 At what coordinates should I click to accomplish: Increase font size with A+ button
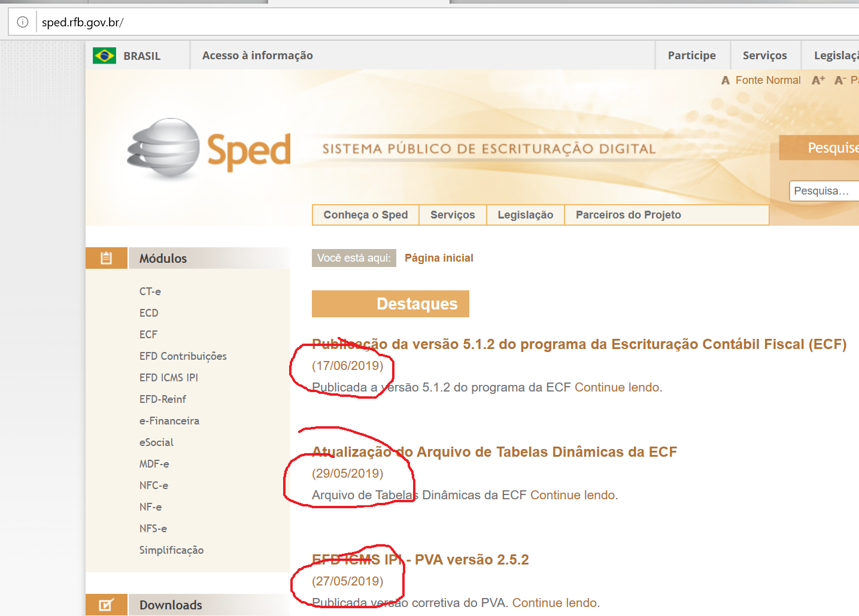point(818,80)
